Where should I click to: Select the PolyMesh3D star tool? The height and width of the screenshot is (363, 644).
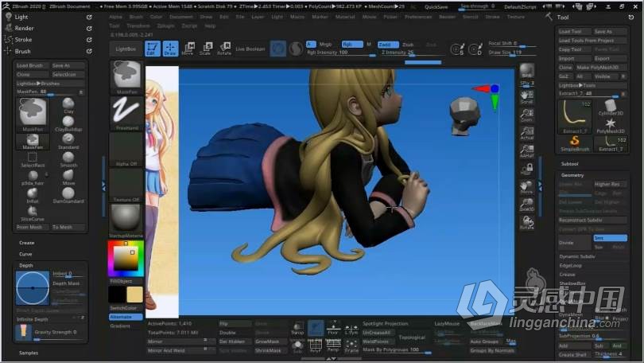point(611,126)
